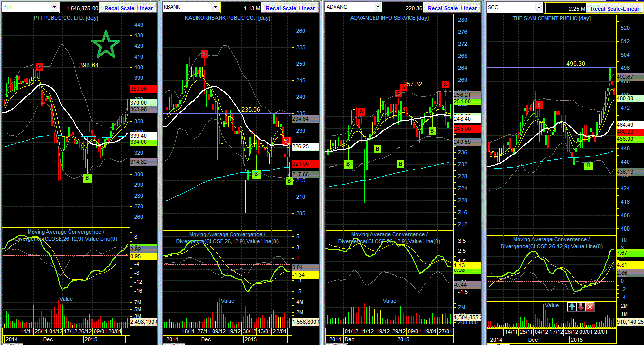Click the 2.25 M value field in SCC panel

click(566, 9)
